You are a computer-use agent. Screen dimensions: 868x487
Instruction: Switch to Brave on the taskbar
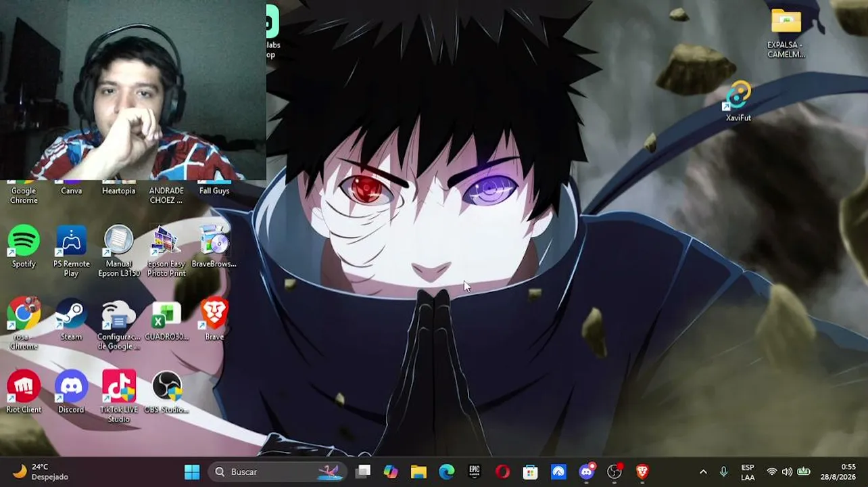pyautogui.click(x=642, y=471)
